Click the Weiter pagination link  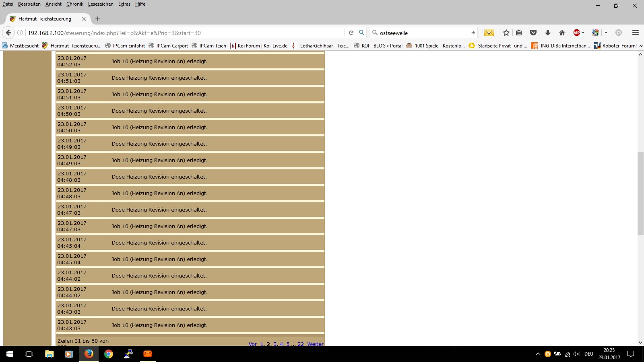[315, 344]
